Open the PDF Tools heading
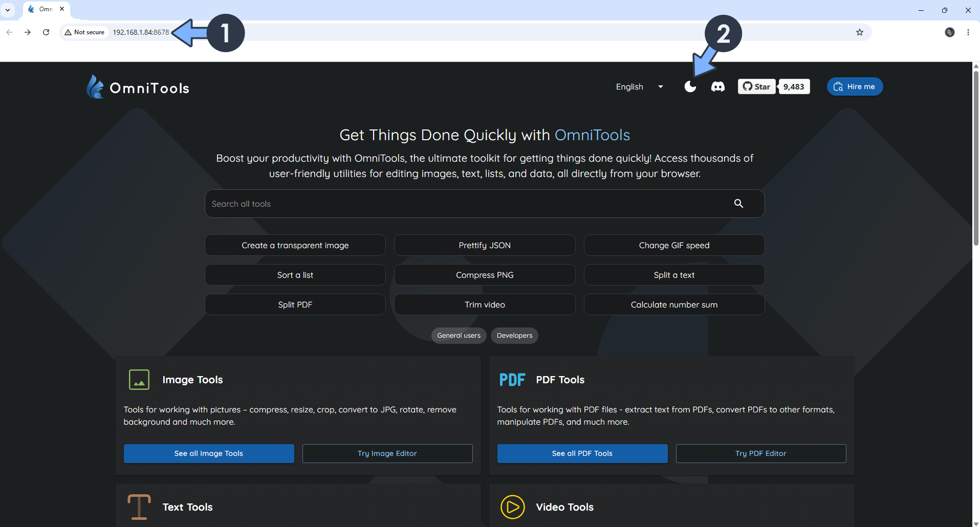This screenshot has height=527, width=980. [x=560, y=380]
